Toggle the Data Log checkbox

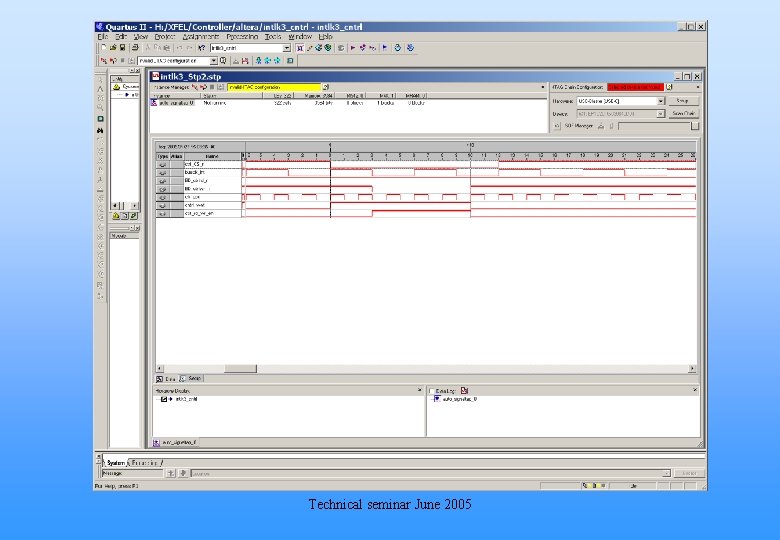[x=432, y=391]
